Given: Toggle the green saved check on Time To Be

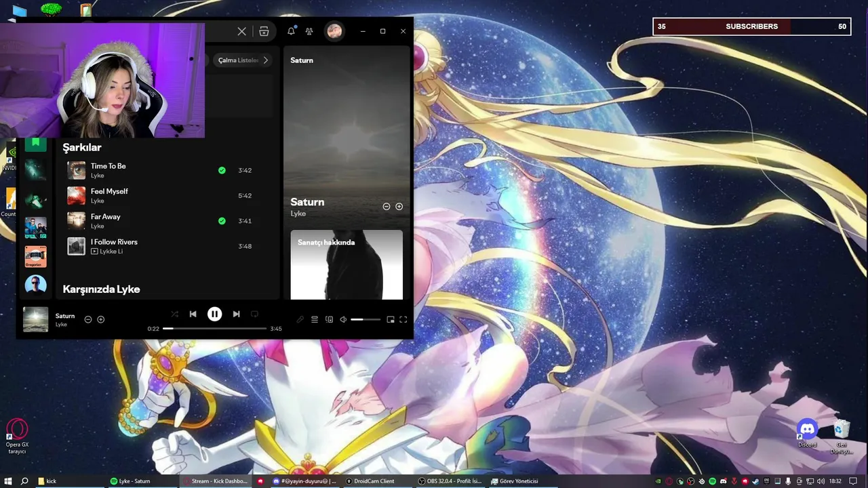Looking at the screenshot, I should 222,170.
